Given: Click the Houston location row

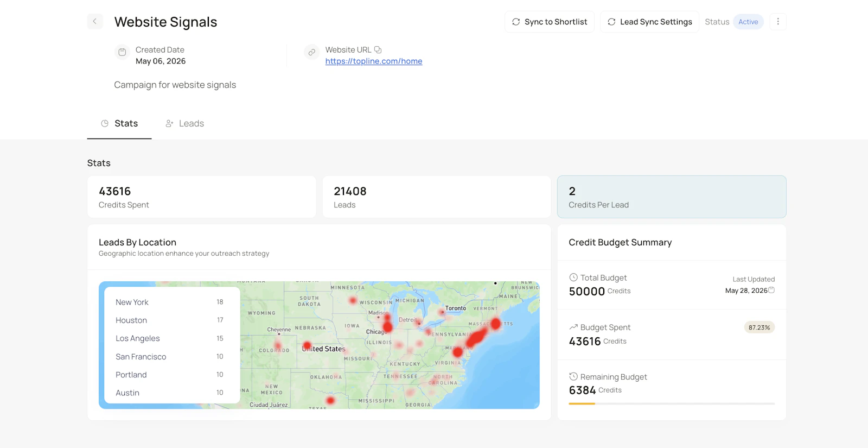Looking at the screenshot, I should tap(170, 320).
